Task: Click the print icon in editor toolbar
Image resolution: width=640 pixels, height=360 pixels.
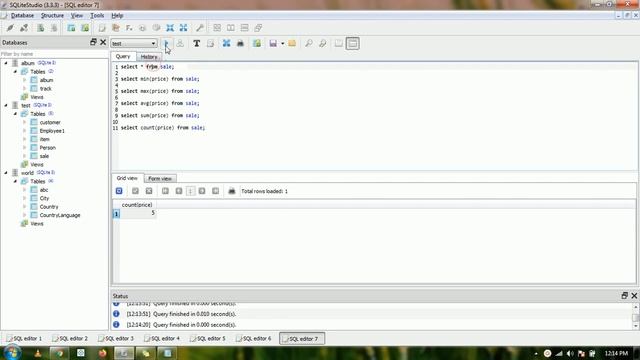Action: click(240, 43)
